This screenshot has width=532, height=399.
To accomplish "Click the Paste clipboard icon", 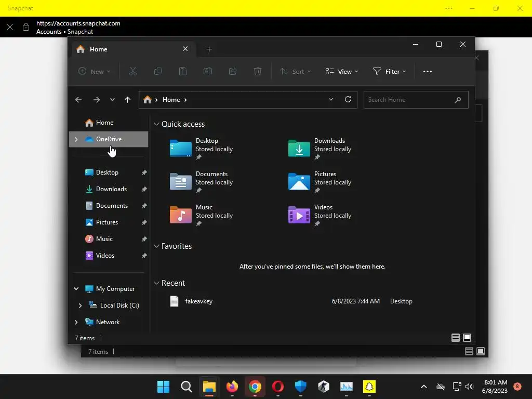I will 182,71.
